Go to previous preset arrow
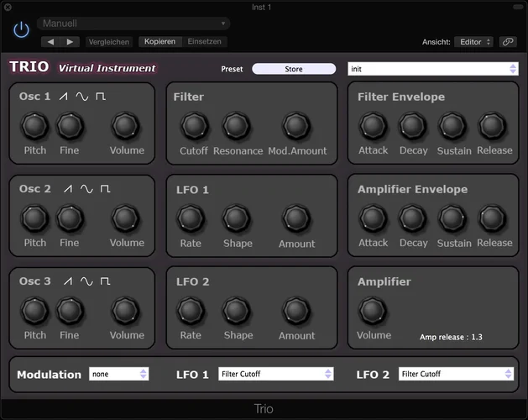 (x=50, y=42)
